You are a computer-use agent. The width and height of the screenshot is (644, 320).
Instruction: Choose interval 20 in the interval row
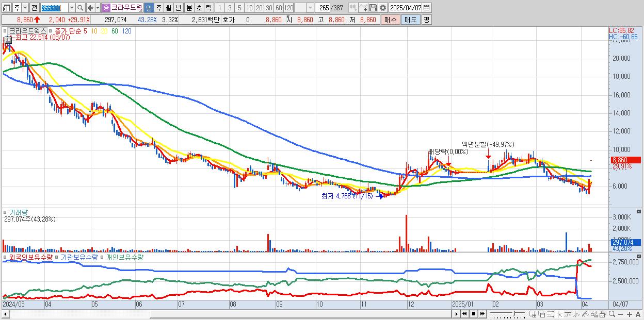pos(259,8)
